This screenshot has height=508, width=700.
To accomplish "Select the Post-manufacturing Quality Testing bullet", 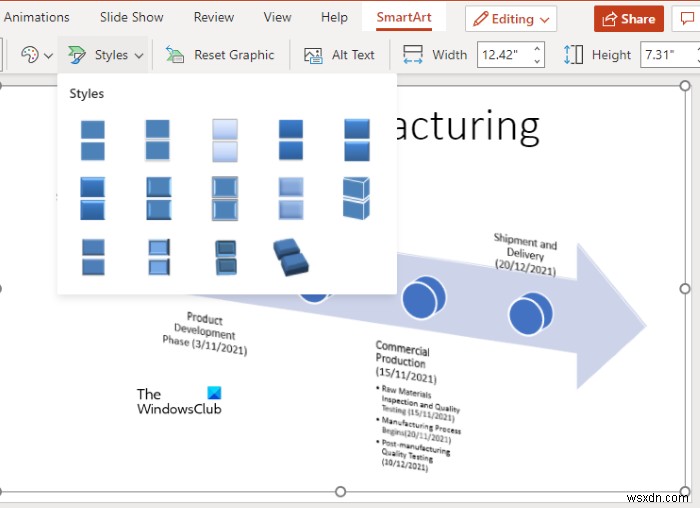I will 414,455.
